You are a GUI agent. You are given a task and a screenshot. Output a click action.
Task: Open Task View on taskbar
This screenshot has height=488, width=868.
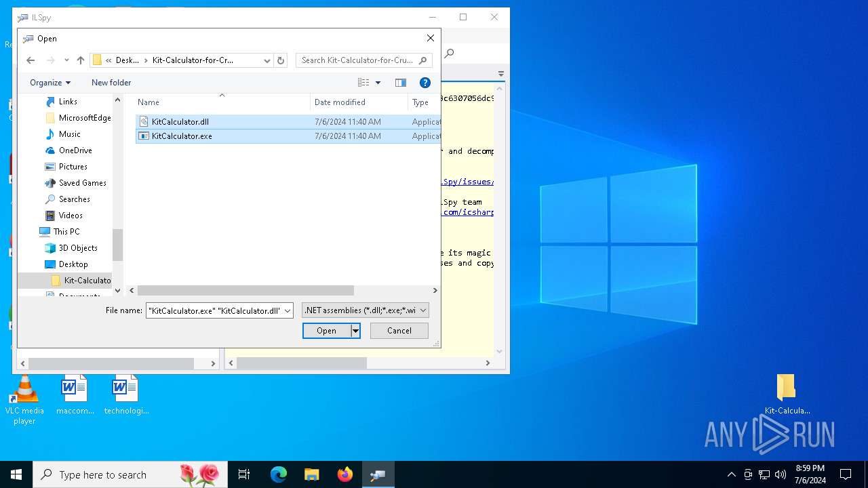[x=244, y=474]
